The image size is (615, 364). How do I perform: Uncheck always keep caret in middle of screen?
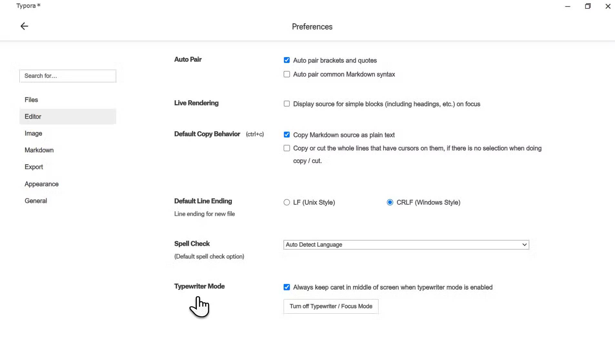click(x=287, y=287)
